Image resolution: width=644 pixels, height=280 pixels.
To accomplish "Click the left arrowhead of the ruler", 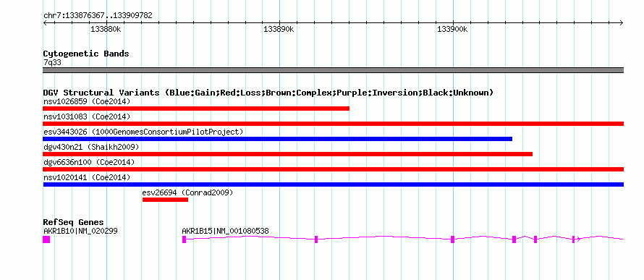I will click(x=45, y=23).
